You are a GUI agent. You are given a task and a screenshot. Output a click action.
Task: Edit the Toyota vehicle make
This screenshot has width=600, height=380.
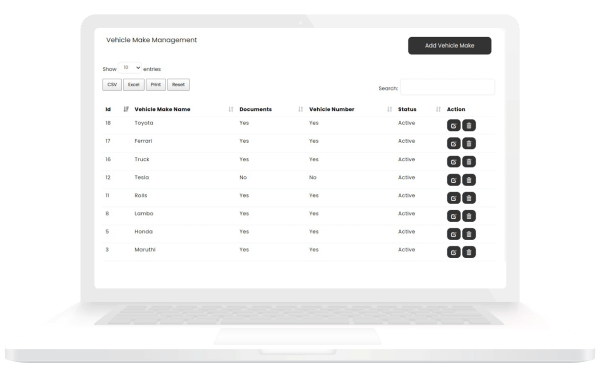click(453, 126)
